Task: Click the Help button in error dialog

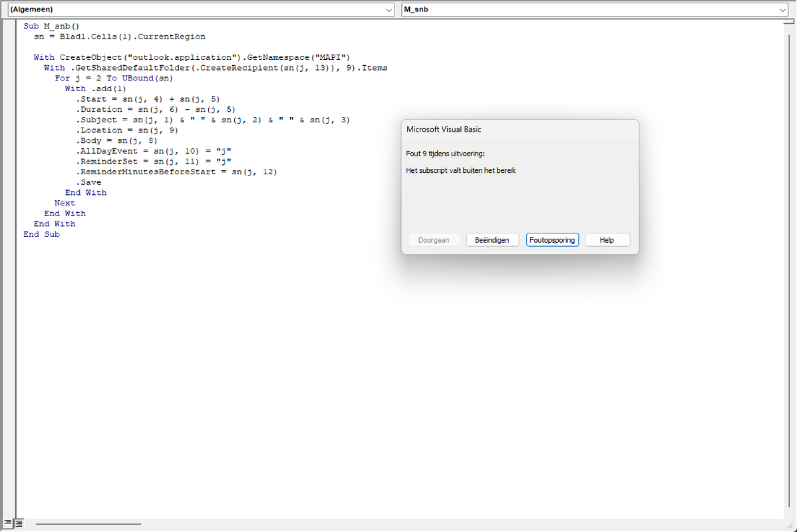Action: tap(607, 240)
